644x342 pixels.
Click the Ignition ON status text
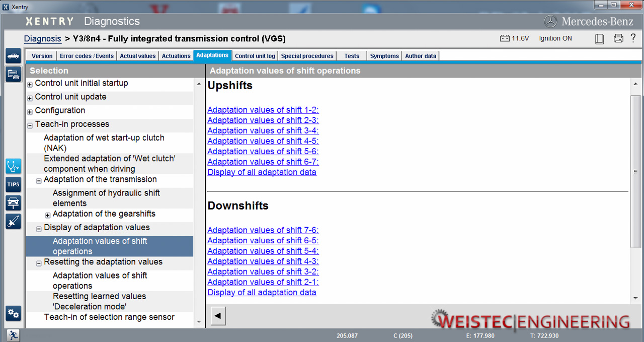click(x=555, y=38)
